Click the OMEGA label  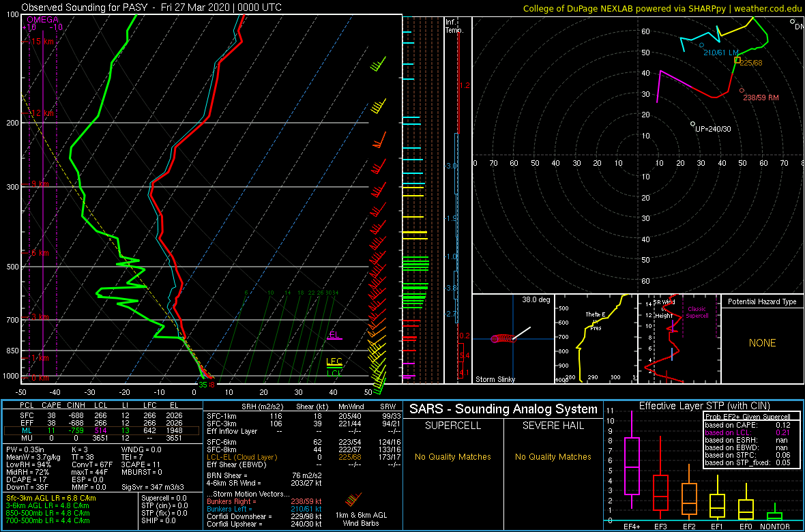pos(42,20)
